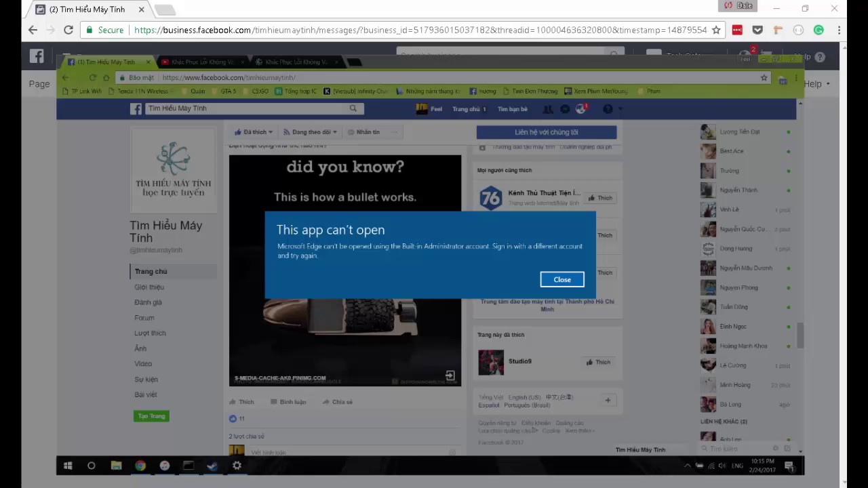Viewport: 868px width, 488px height.
Task: Click the green Secure padlock indicator
Action: click(105, 30)
